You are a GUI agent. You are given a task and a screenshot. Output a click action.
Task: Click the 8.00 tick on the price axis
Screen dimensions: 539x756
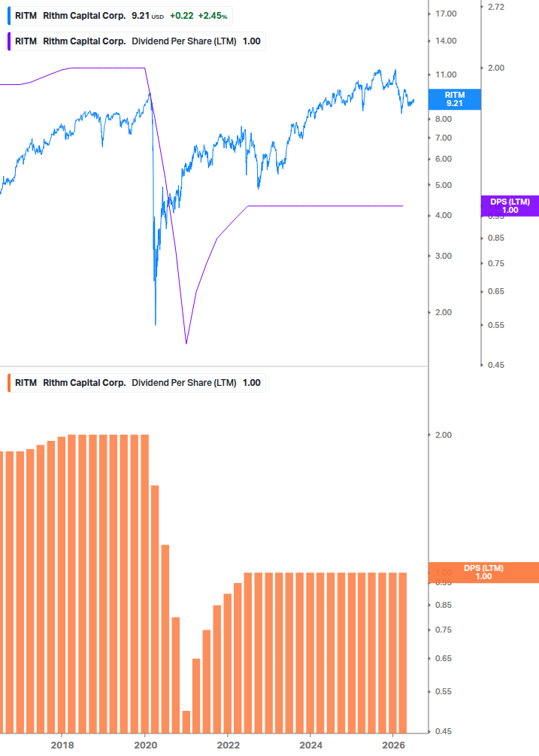pos(443,119)
